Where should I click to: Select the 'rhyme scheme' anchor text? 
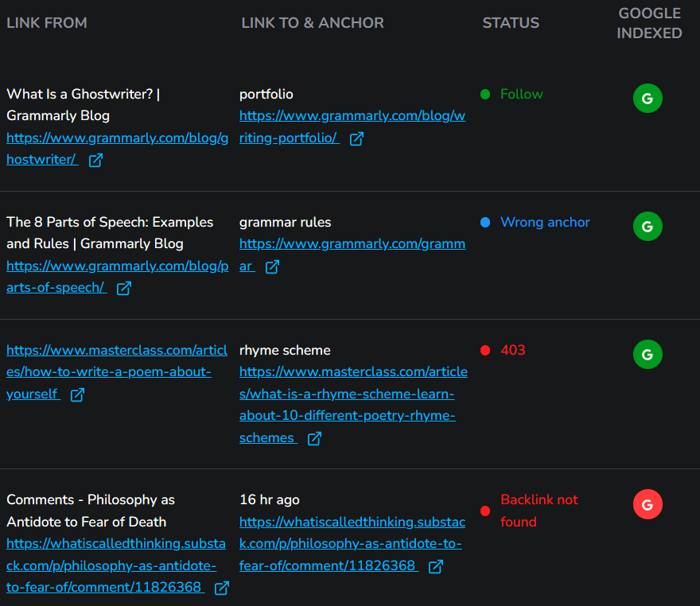[x=285, y=350]
